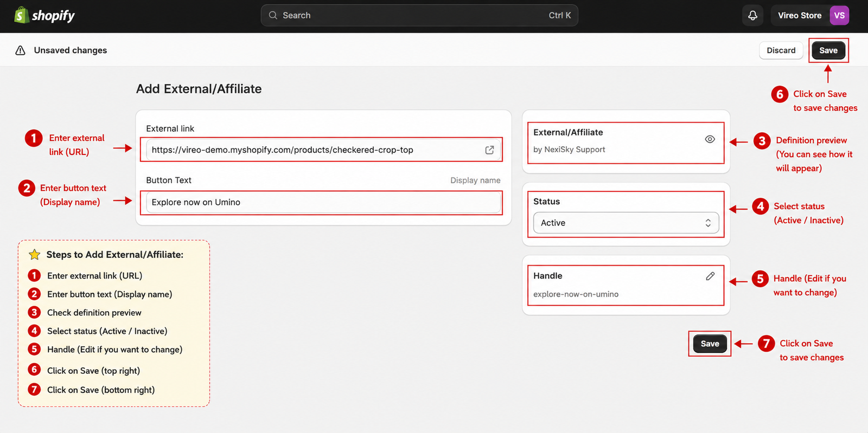Screen dimensions: 868x433
Task: Click the External/Affiliate definition card title
Action: point(568,132)
